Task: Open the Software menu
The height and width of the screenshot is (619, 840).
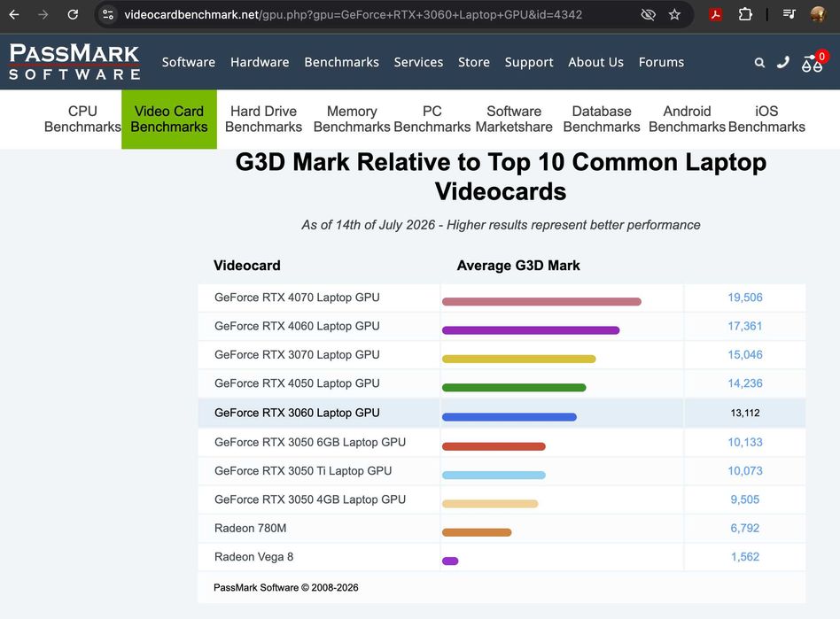Action: tap(189, 62)
